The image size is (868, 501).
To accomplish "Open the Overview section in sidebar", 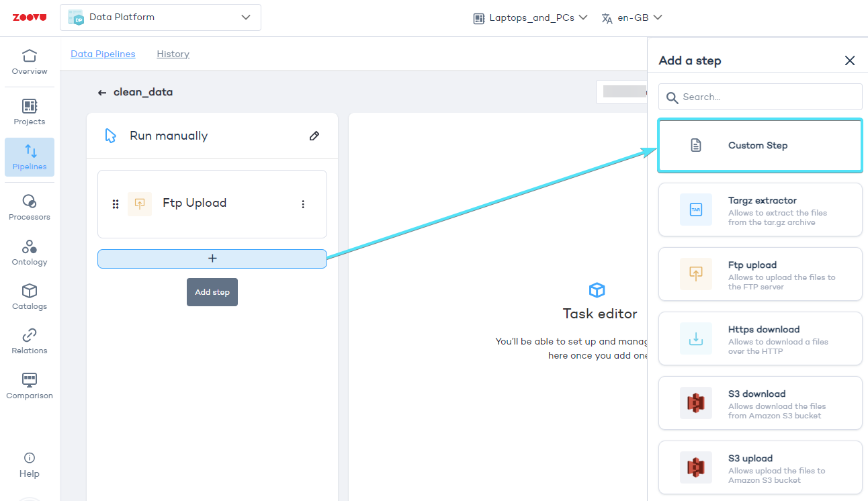I will tap(30, 62).
